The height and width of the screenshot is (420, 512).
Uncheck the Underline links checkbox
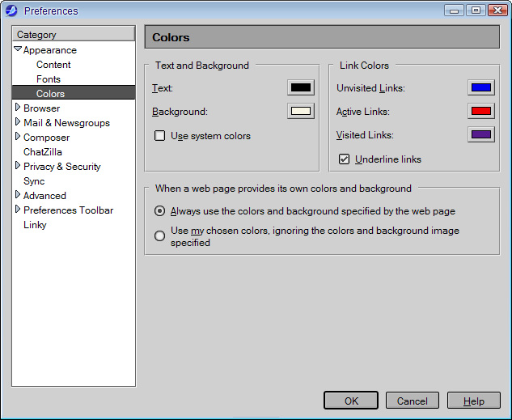pyautogui.click(x=345, y=159)
